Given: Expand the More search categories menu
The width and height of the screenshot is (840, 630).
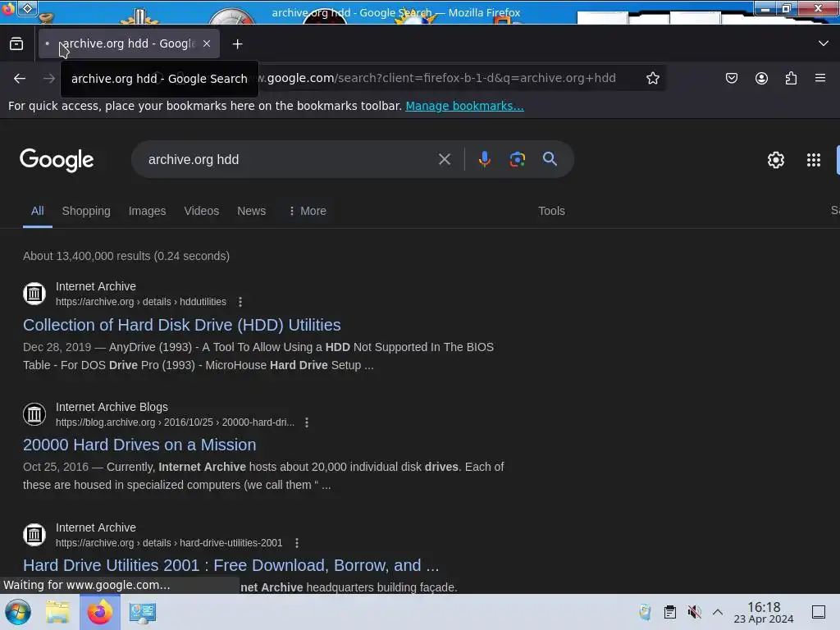Looking at the screenshot, I should [307, 211].
